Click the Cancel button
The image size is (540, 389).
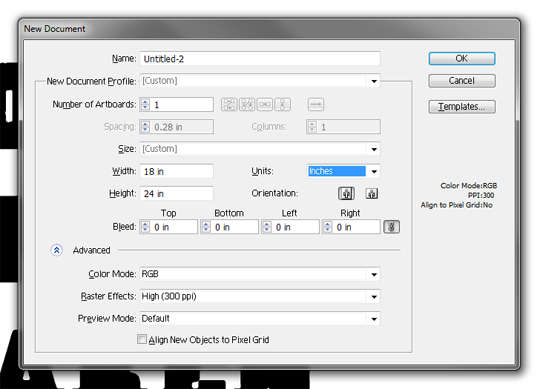[462, 81]
